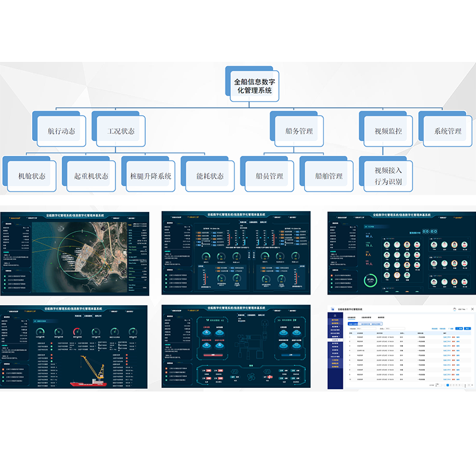Viewport: 476px width, 476px height.
Task: Open the 船员管理 sub-module box
Action: [x=269, y=176]
